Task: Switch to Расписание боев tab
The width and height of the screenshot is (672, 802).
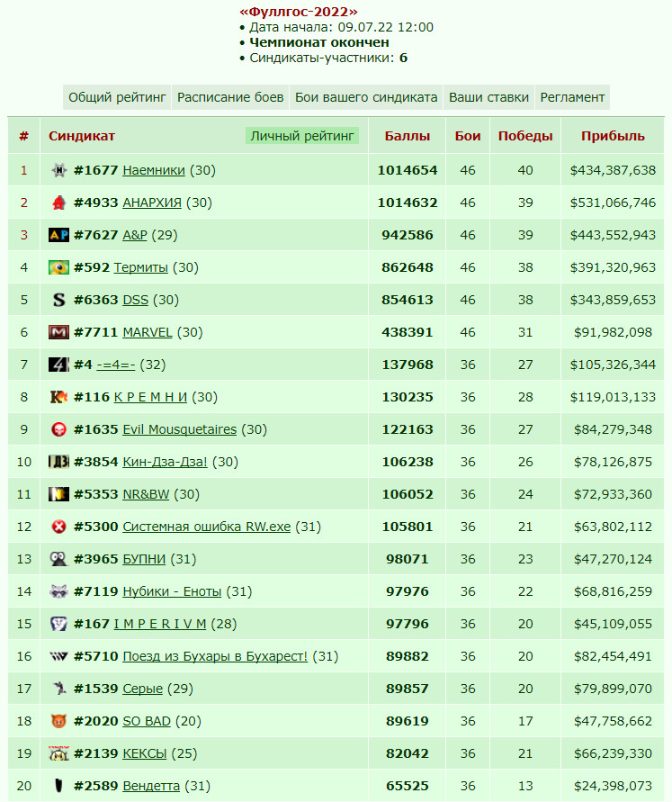Action: pyautogui.click(x=230, y=97)
